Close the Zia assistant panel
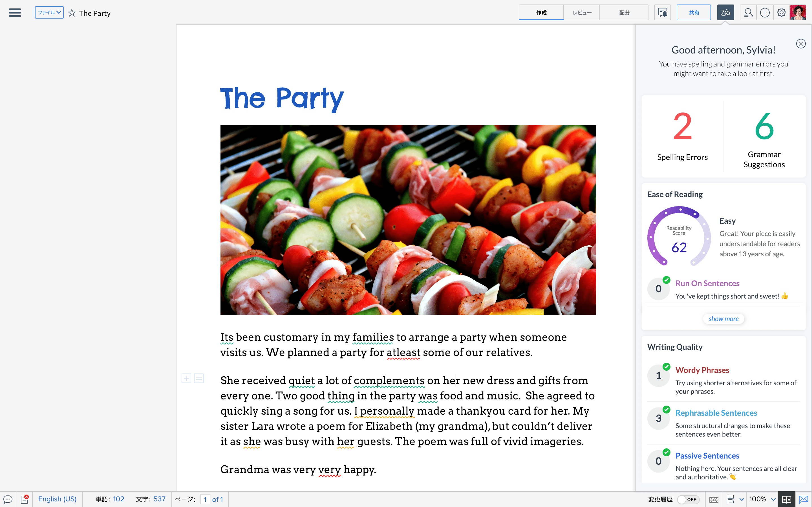This screenshot has width=812, height=507. (x=801, y=44)
